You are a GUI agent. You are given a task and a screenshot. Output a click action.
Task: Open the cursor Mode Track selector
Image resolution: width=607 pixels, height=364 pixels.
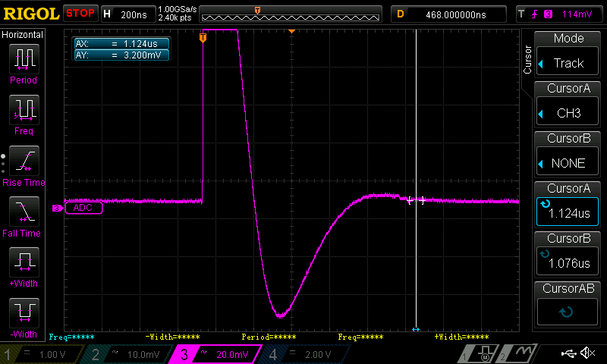568,53
